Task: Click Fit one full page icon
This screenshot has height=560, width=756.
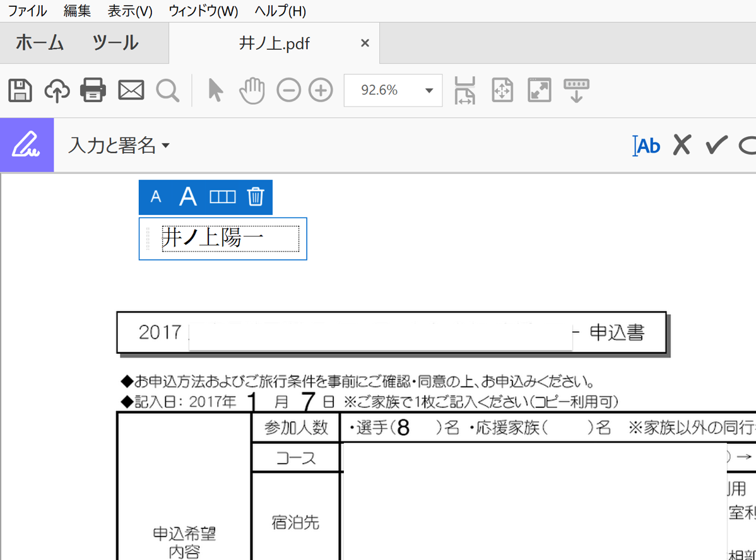Action: (x=502, y=90)
